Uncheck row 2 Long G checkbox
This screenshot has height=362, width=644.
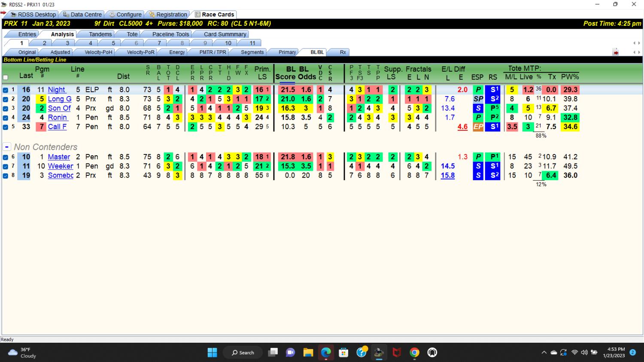pos(6,100)
